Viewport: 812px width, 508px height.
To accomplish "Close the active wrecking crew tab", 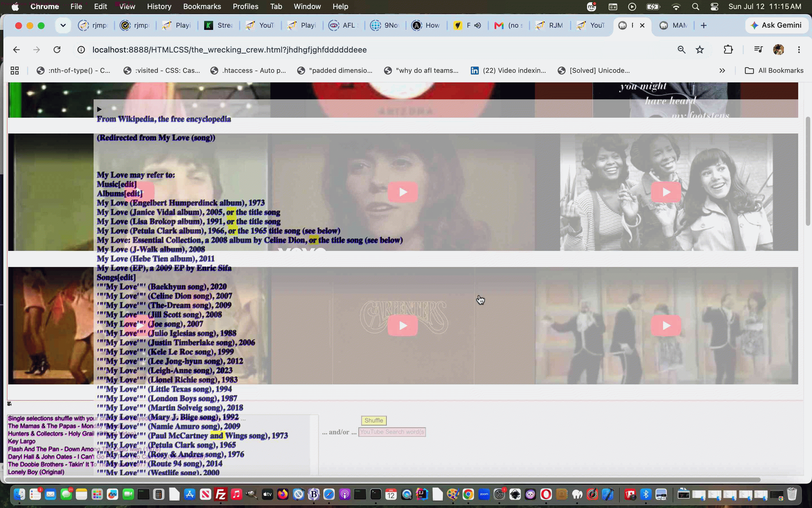I will click(642, 25).
